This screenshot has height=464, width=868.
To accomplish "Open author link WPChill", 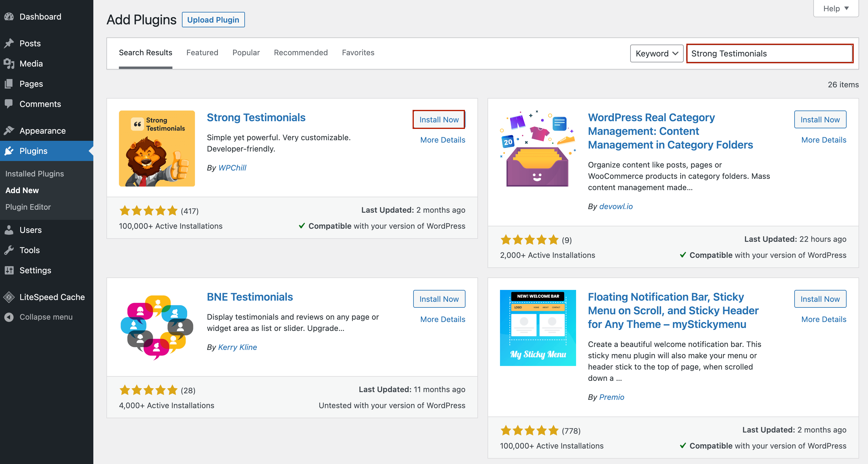I will 232,168.
